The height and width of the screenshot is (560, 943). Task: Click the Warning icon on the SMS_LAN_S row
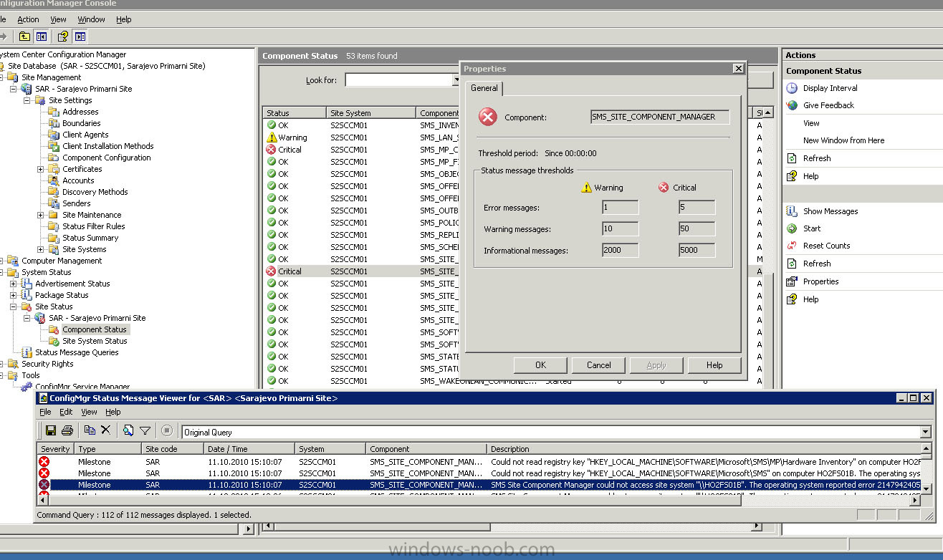click(x=271, y=137)
